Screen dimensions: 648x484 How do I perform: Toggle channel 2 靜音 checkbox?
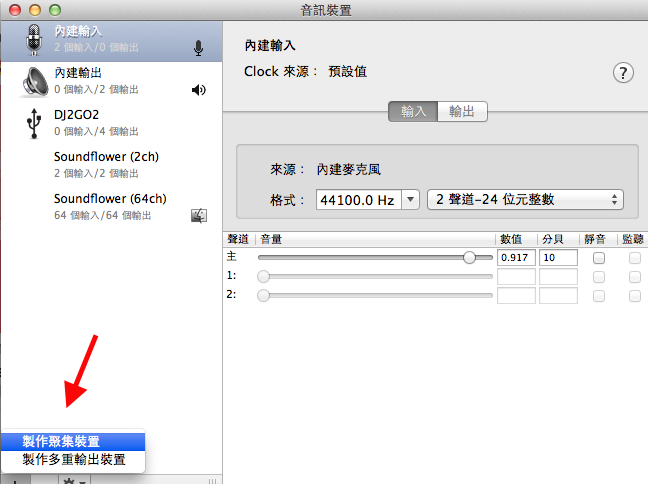[598, 296]
